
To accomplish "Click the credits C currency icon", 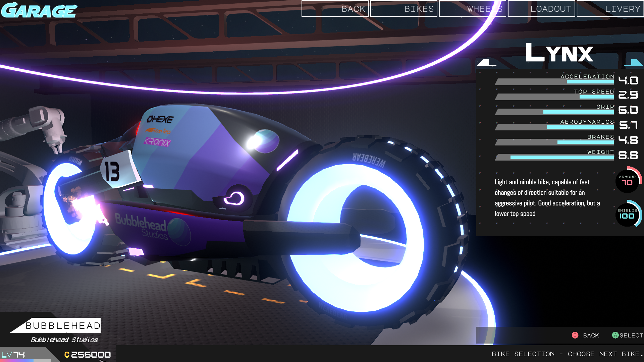I will tap(67, 355).
